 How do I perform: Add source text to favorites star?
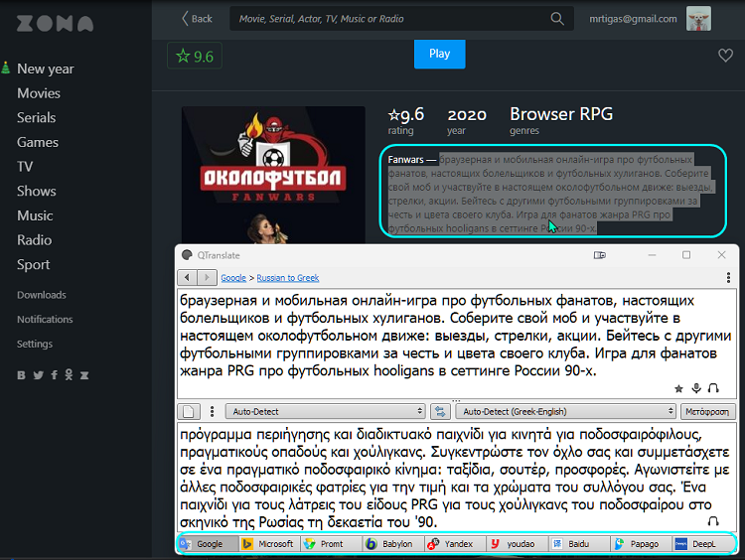click(x=678, y=388)
